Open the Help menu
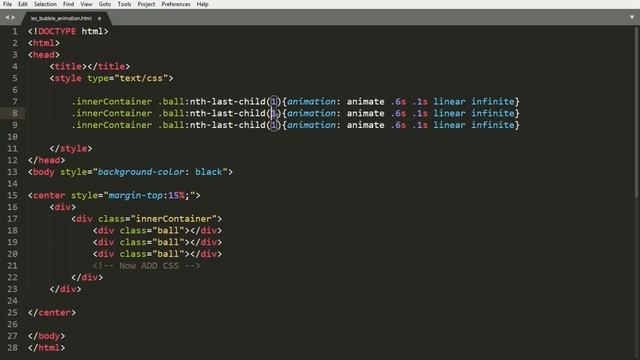 coord(202,4)
